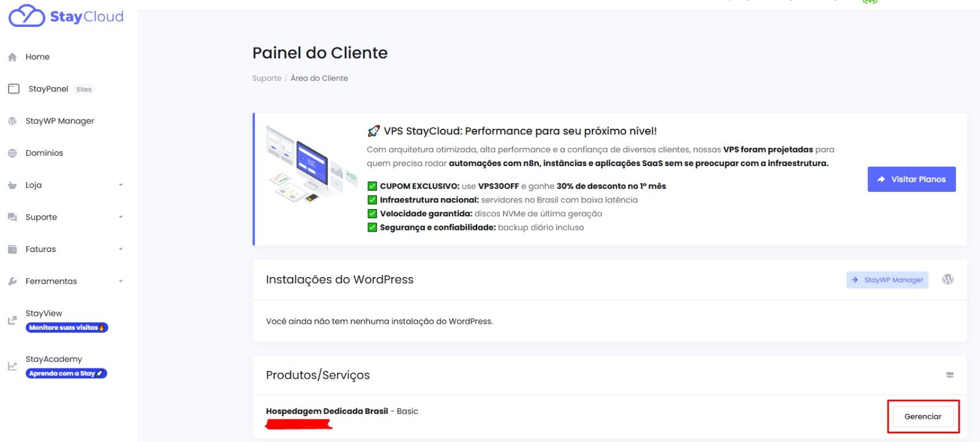Image resolution: width=980 pixels, height=442 pixels.
Task: Click the Suporte breadcrumb link
Action: click(x=266, y=78)
